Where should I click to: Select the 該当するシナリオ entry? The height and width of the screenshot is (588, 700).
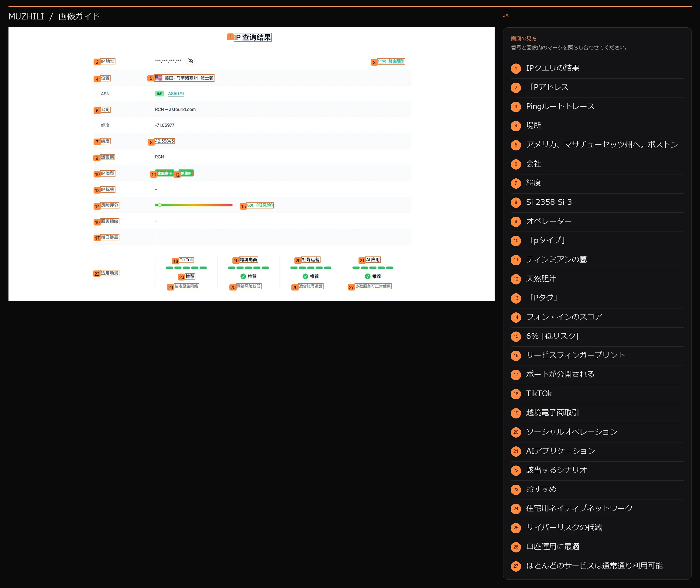(597, 470)
